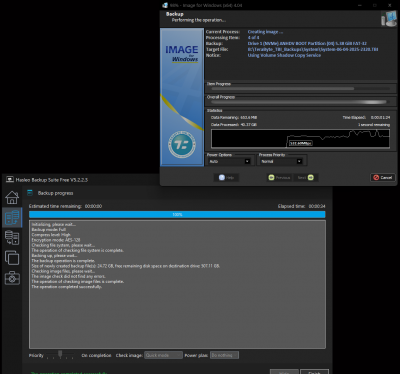Click the Elapsed time value in Hasleo window

click(x=317, y=206)
